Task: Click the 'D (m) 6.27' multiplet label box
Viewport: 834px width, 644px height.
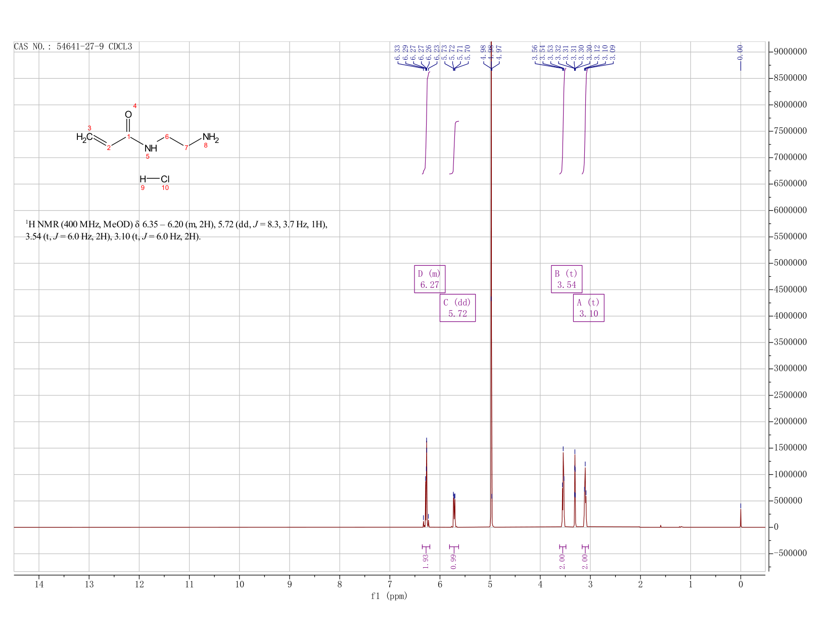Action: pos(430,279)
